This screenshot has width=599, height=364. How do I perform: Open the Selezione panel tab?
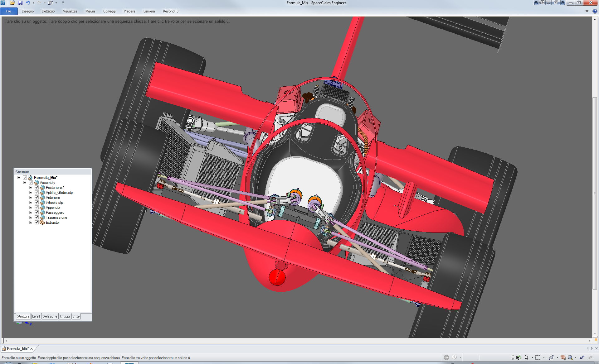click(50, 316)
